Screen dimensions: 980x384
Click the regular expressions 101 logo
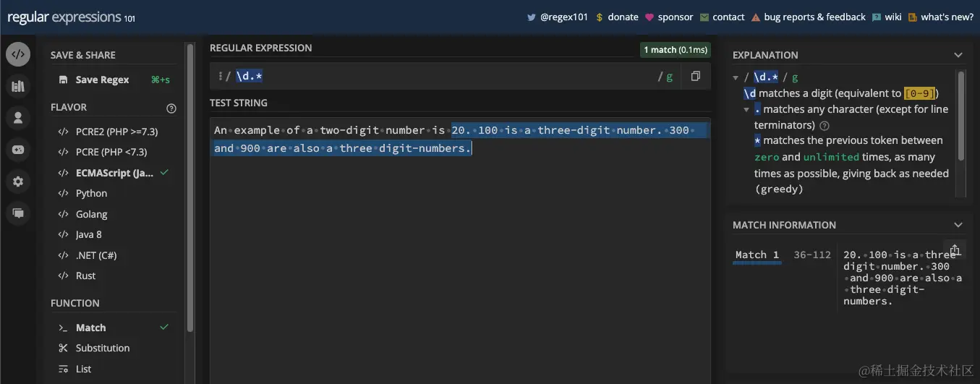click(71, 17)
